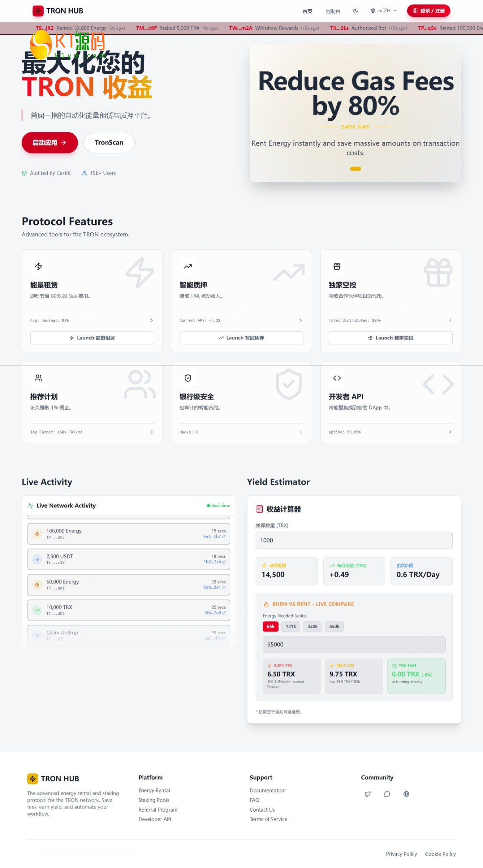The image size is (483, 868).
Task: Click the trending-up icon on the 智能质押 card
Action: (188, 266)
